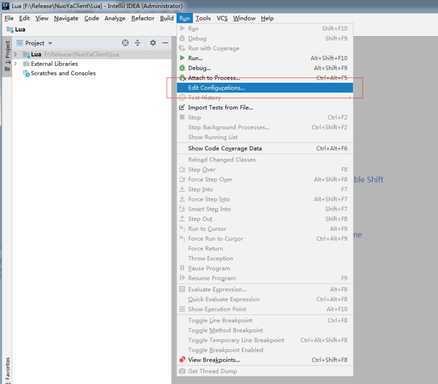438x384 pixels.
Task: Open the Analyze menu
Action: click(x=115, y=18)
